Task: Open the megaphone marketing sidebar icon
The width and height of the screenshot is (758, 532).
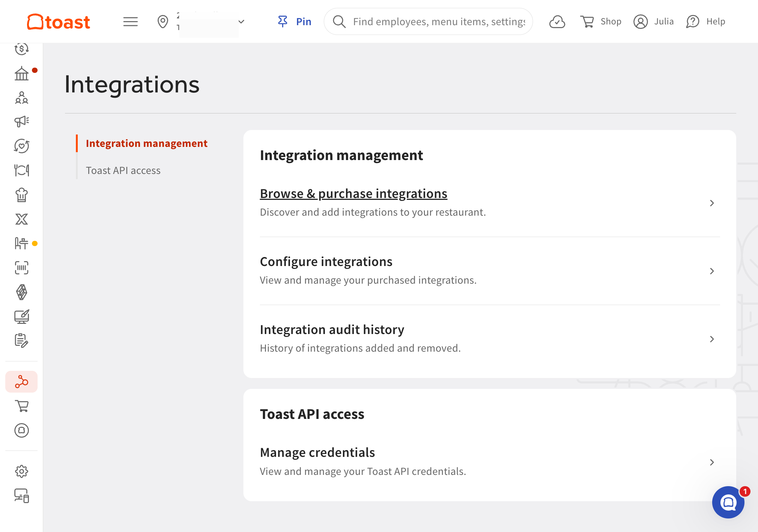Action: (21, 121)
